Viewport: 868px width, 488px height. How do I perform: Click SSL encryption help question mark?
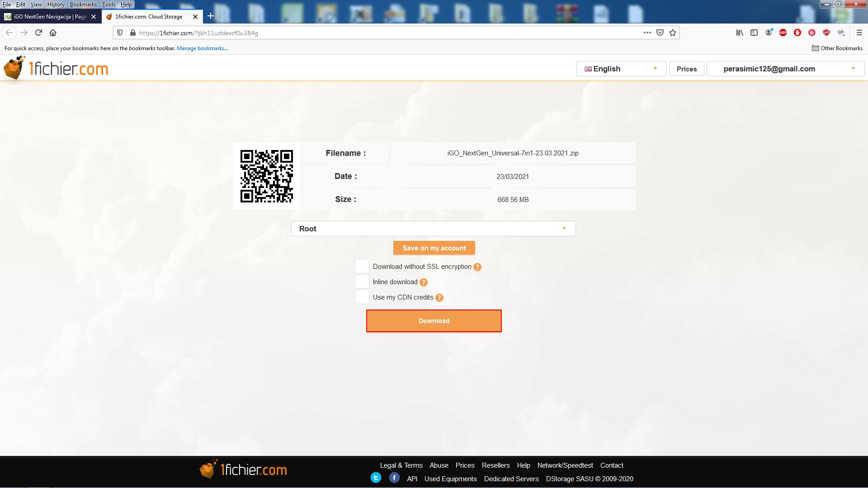(x=477, y=267)
